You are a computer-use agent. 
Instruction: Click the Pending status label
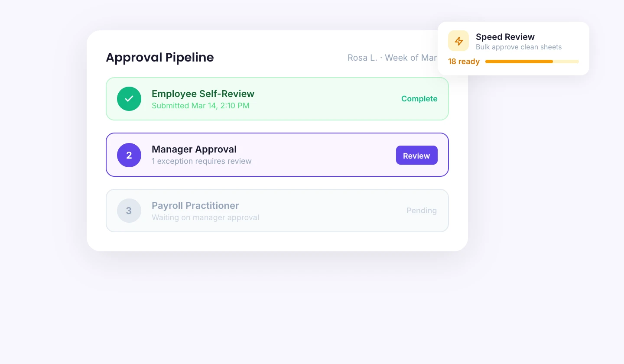coord(422,211)
